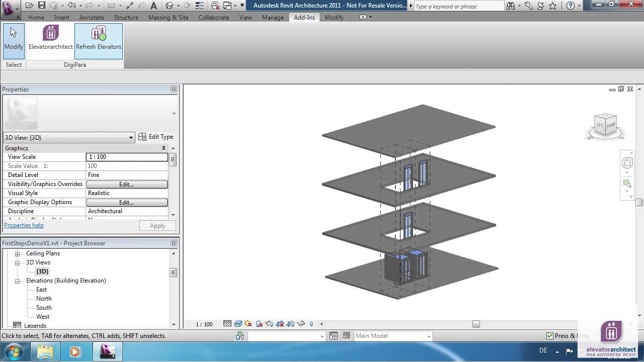Click the Default 3D View house icon

(170, 6)
